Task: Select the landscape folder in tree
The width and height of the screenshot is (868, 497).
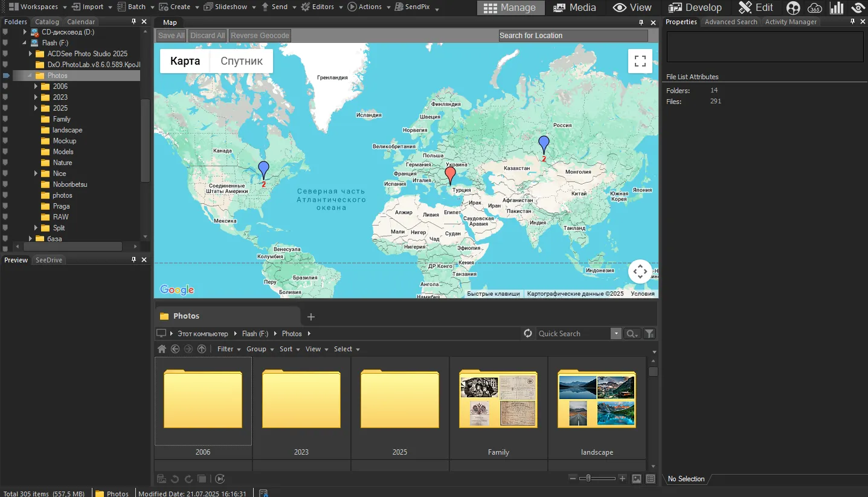Action: 67,130
